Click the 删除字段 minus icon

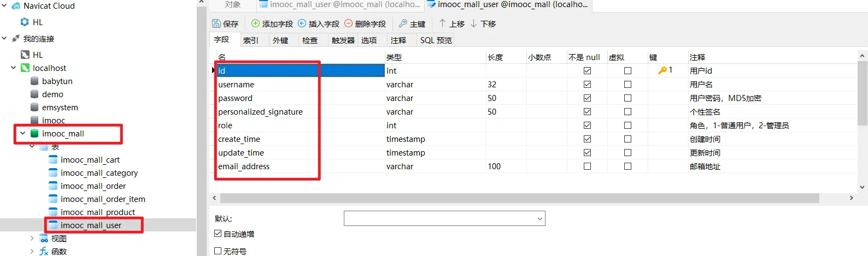pyautogui.click(x=348, y=23)
